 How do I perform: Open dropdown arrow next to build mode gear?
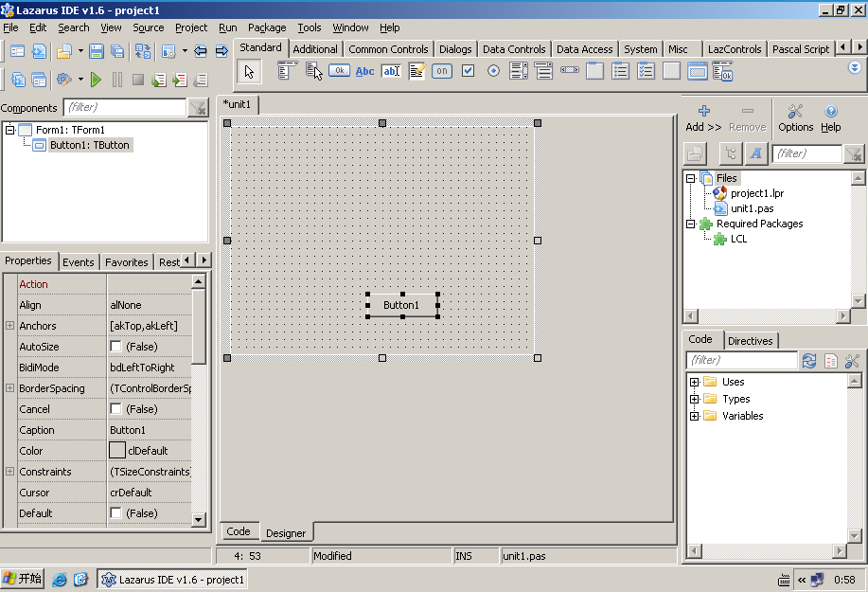80,80
